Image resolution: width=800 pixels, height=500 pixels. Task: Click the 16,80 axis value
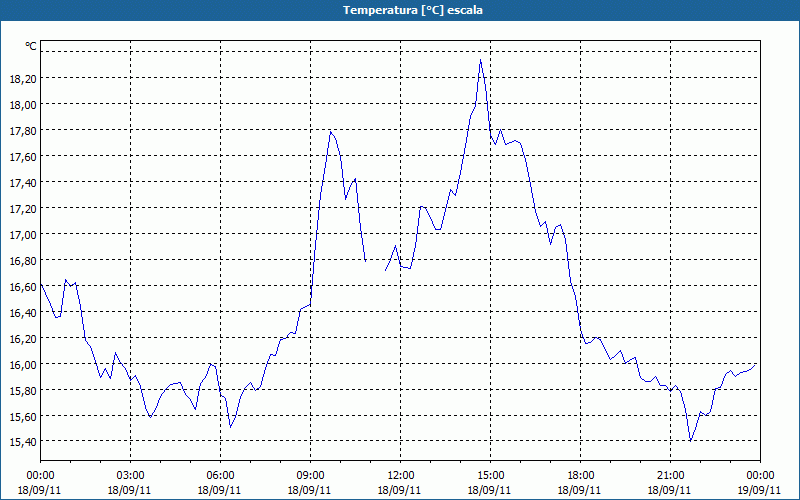23,260
